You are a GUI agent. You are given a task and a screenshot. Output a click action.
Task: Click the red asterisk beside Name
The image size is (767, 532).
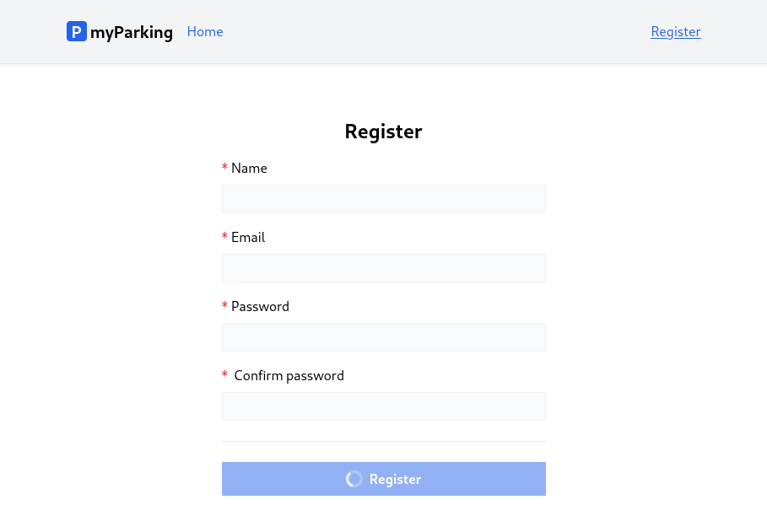tap(224, 167)
